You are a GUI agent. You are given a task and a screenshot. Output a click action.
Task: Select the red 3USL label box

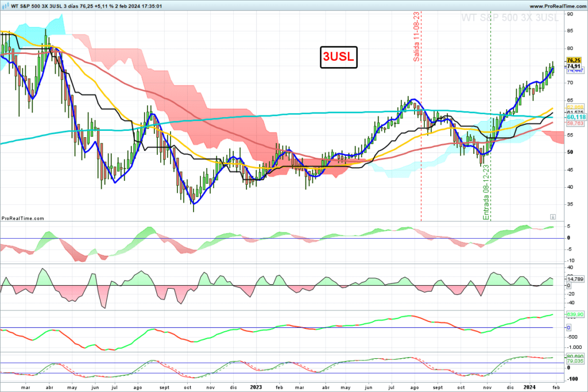(339, 57)
